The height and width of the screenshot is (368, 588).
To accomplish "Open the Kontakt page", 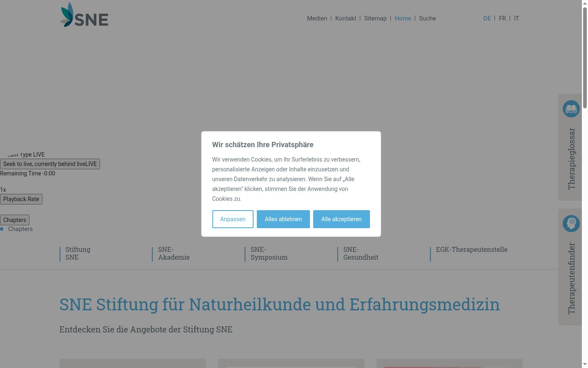I will click(x=345, y=18).
